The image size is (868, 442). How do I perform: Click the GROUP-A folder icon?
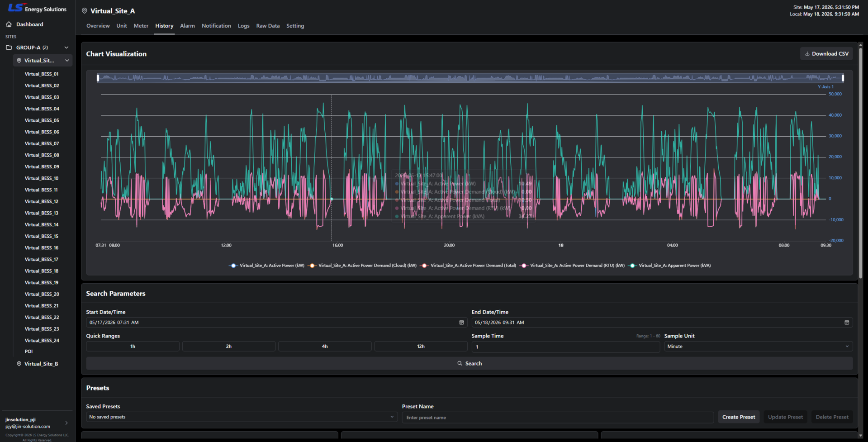click(9, 48)
